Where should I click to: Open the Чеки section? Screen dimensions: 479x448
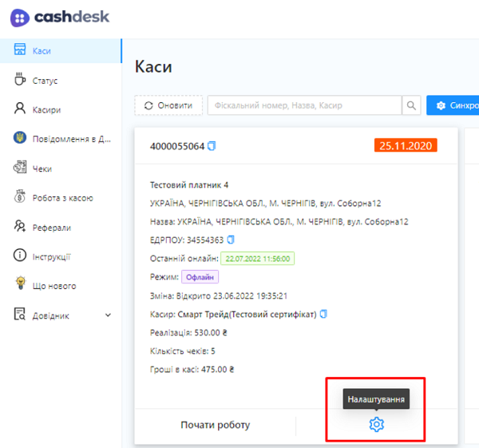pos(42,168)
